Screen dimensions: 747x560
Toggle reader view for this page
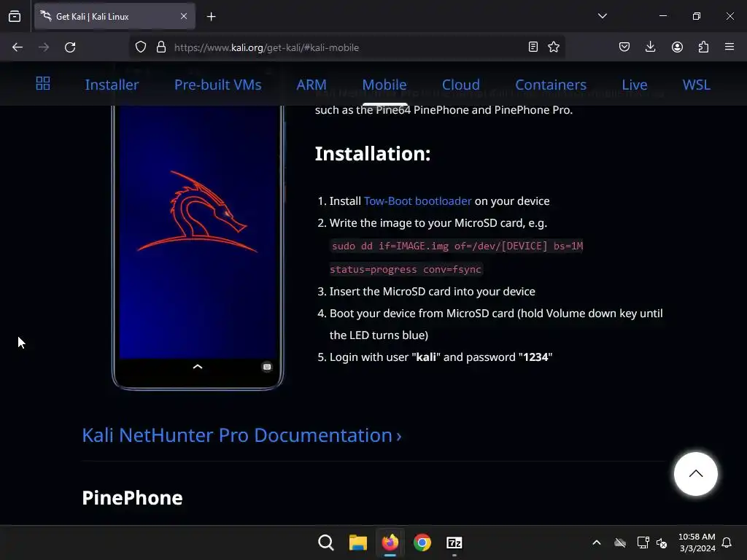click(533, 47)
